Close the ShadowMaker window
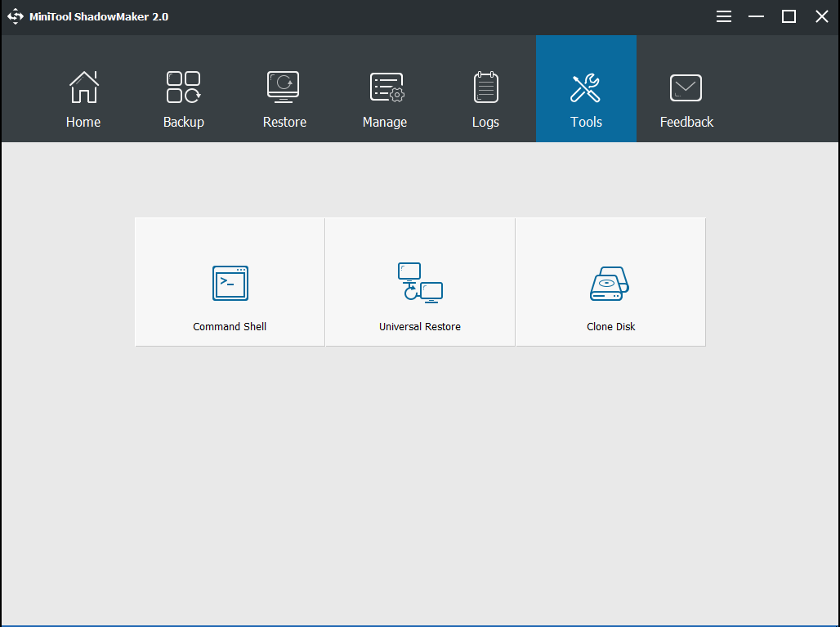Image resolution: width=840 pixels, height=627 pixels. (822, 16)
